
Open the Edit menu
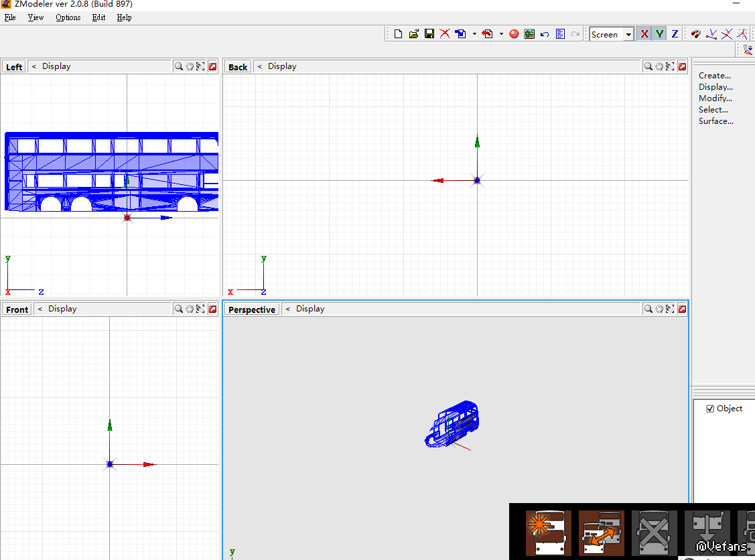[99, 17]
